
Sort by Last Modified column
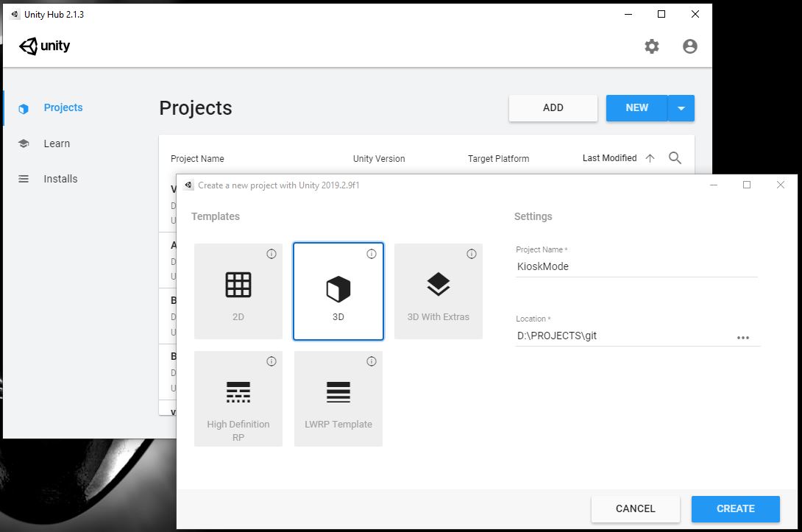click(610, 158)
